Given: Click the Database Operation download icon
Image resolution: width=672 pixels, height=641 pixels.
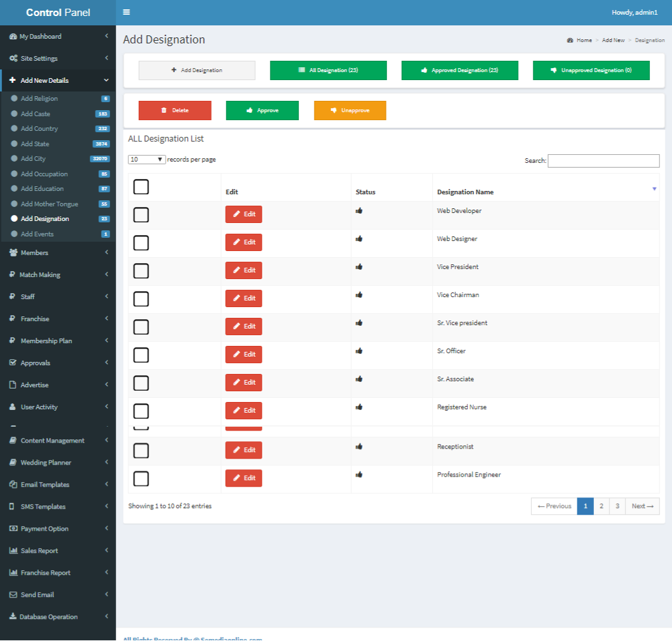Looking at the screenshot, I should pyautogui.click(x=13, y=616).
